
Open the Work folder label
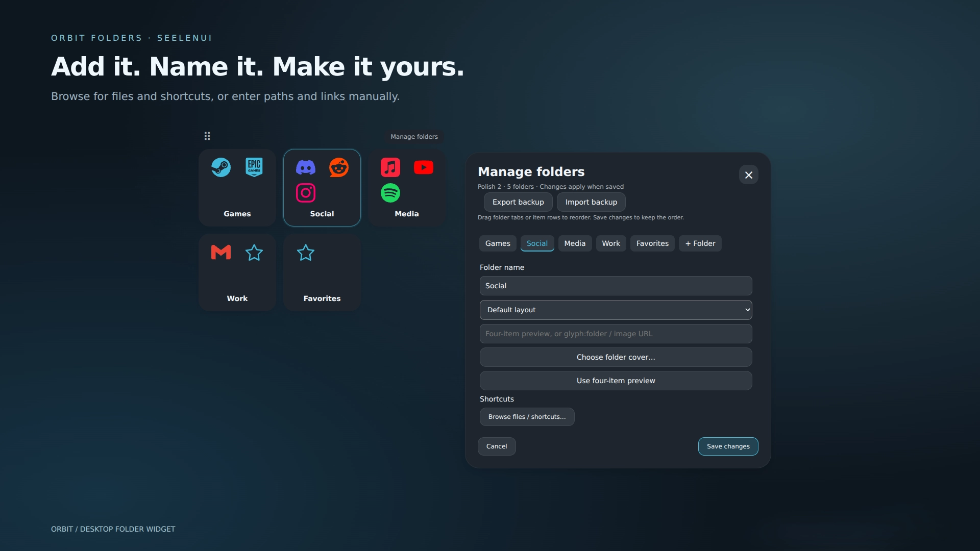(x=237, y=298)
